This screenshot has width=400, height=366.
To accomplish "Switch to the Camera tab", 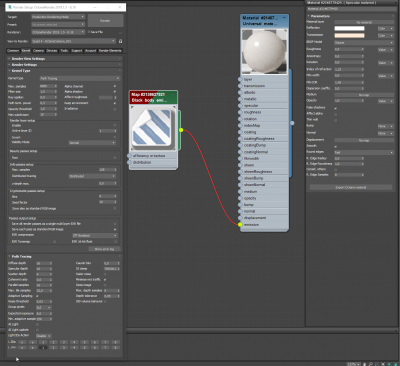I will tap(38, 51).
